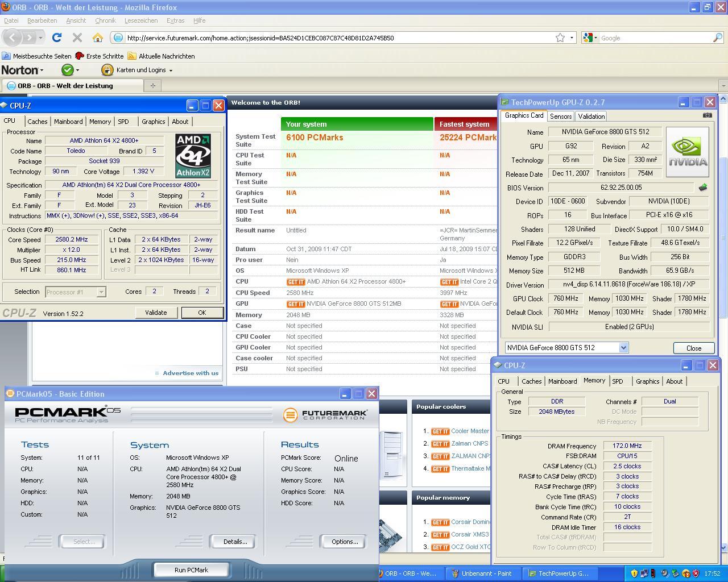
Task: Open the back/forward history dropdown arrow
Action: [40, 38]
